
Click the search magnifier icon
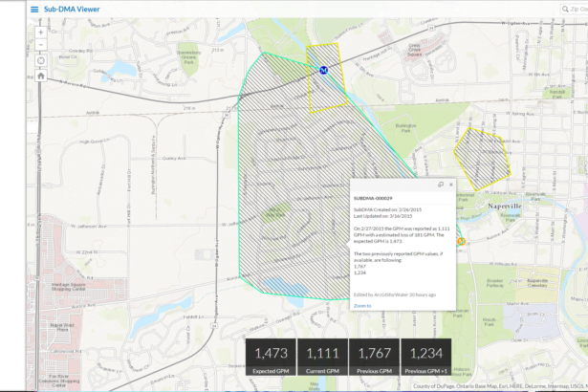click(566, 10)
